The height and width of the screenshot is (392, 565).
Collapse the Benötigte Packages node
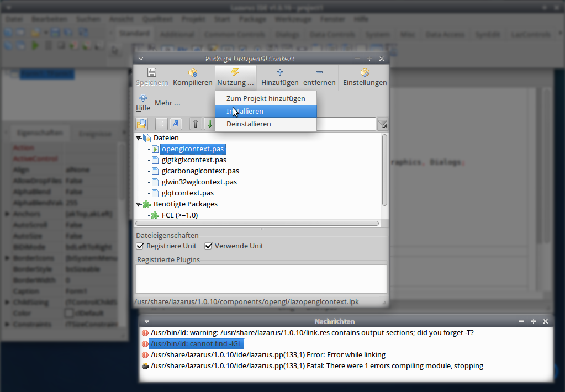tap(139, 204)
